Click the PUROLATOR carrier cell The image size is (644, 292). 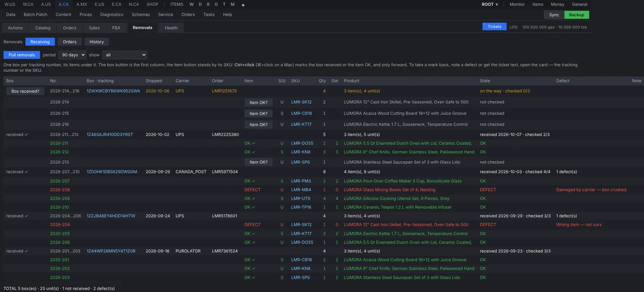tap(188, 251)
